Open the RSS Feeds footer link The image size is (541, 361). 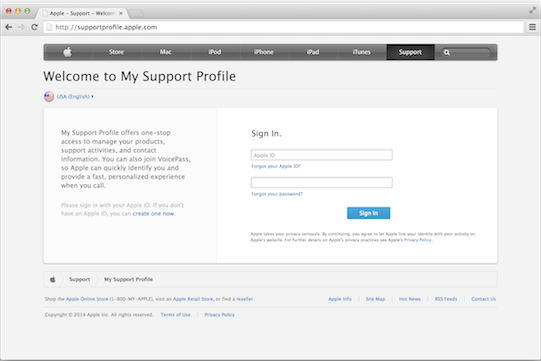[446, 299]
